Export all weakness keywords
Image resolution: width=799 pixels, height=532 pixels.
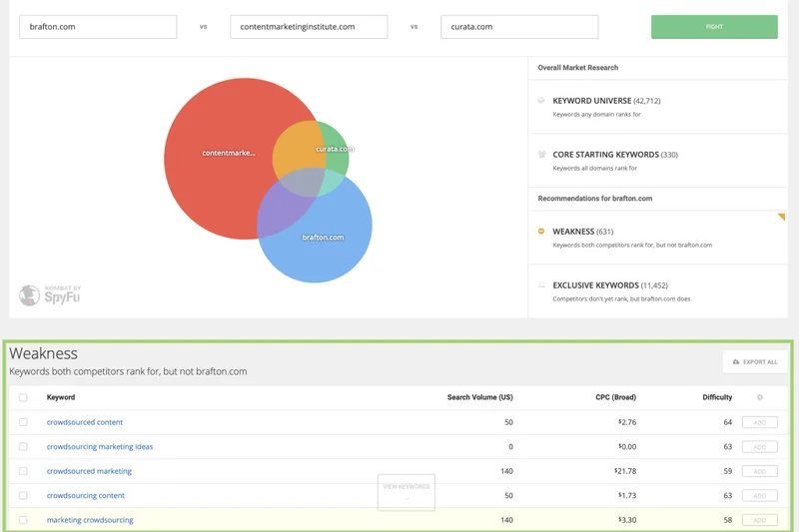click(755, 361)
